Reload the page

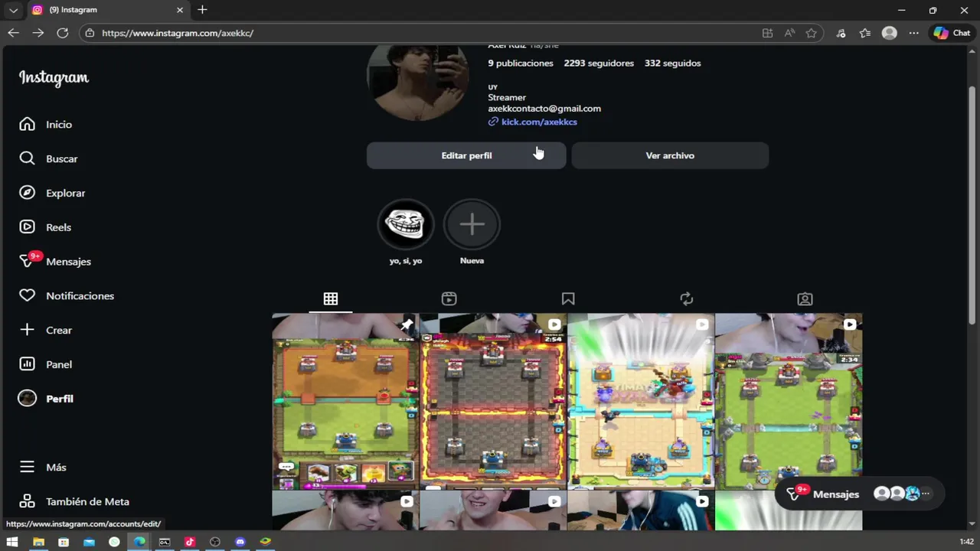click(63, 33)
